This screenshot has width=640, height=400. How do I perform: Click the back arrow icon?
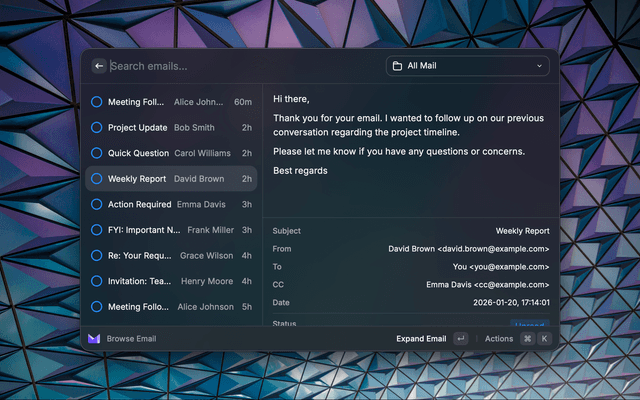99,66
